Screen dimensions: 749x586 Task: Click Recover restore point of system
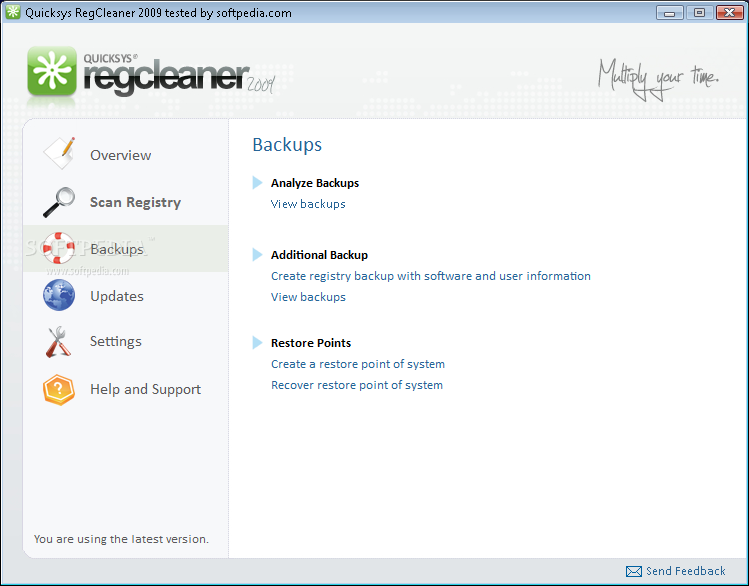(357, 385)
